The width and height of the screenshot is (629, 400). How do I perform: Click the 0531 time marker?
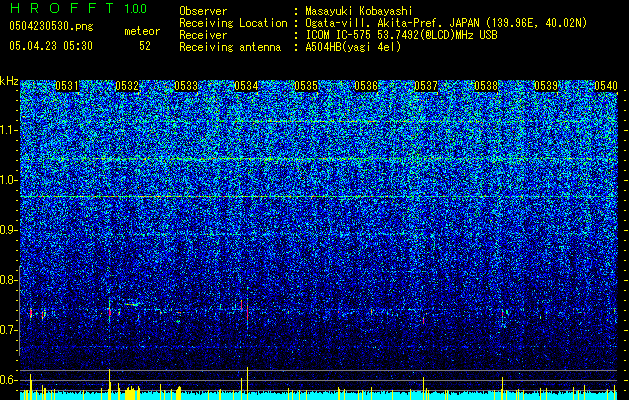pos(67,86)
